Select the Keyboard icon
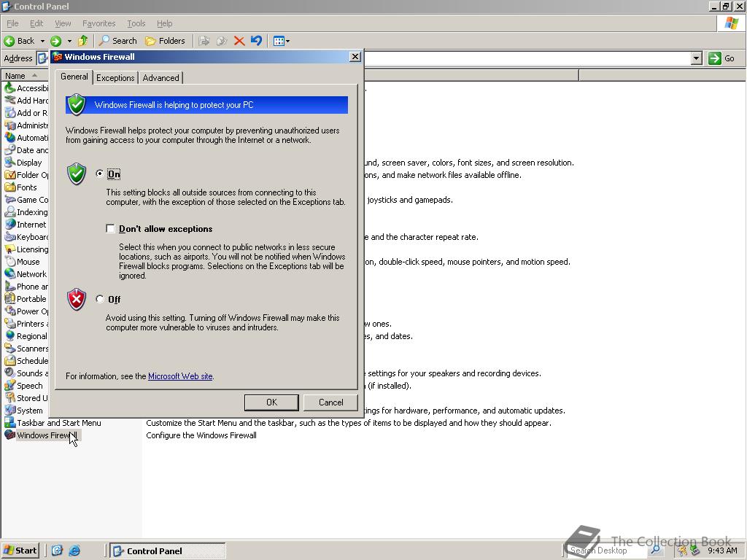Screen dimensions: 747x560 coord(10,237)
